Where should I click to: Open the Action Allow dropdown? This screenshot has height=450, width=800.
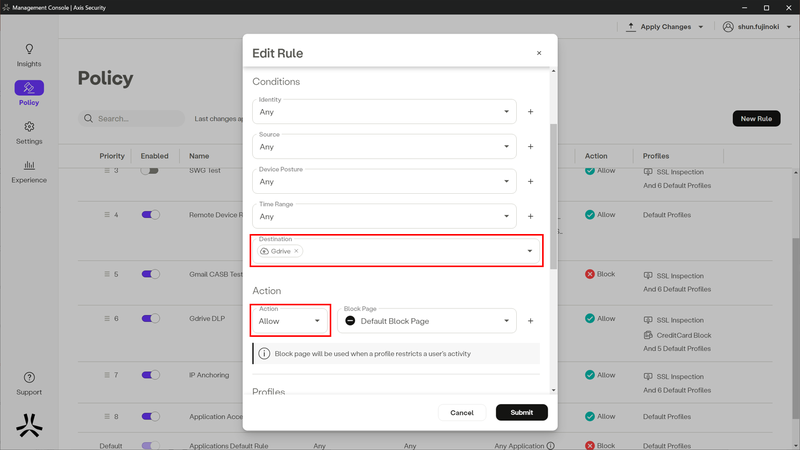290,321
